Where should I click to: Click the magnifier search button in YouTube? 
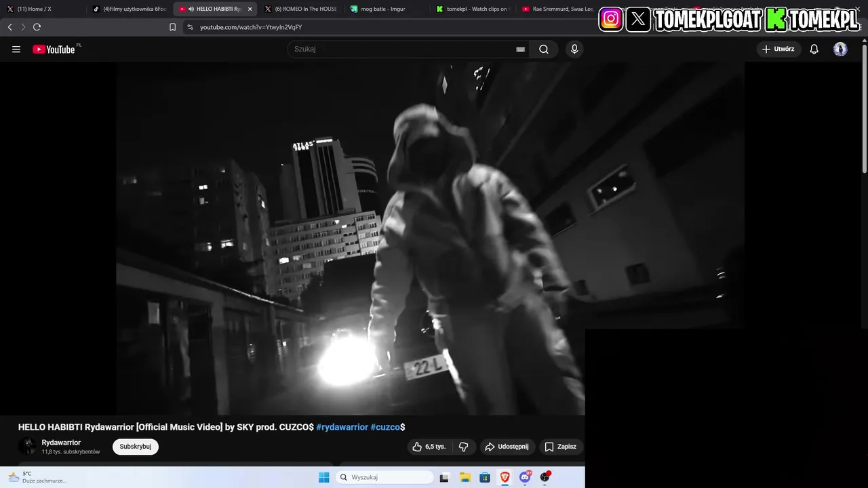[x=544, y=49]
